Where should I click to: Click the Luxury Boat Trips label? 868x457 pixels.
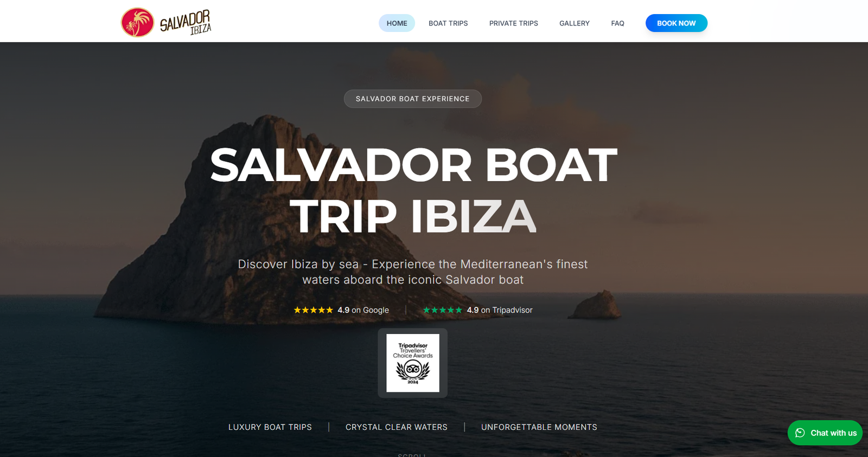click(x=270, y=427)
